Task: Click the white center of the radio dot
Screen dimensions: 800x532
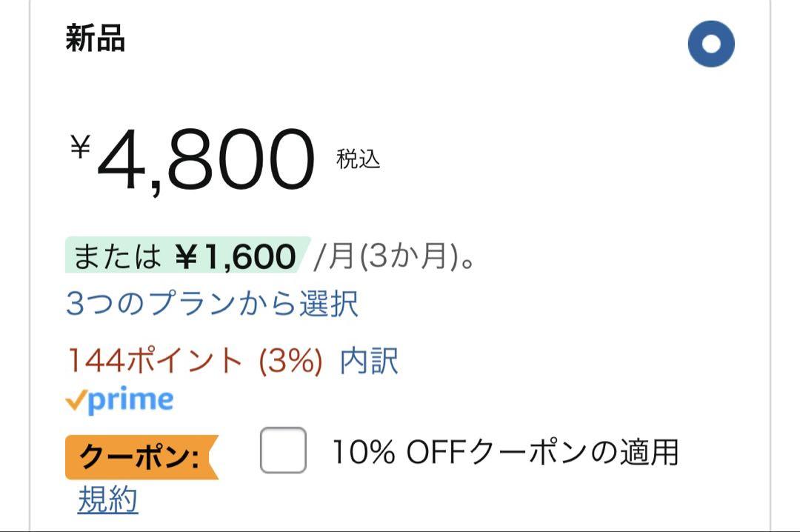Action: [x=710, y=44]
